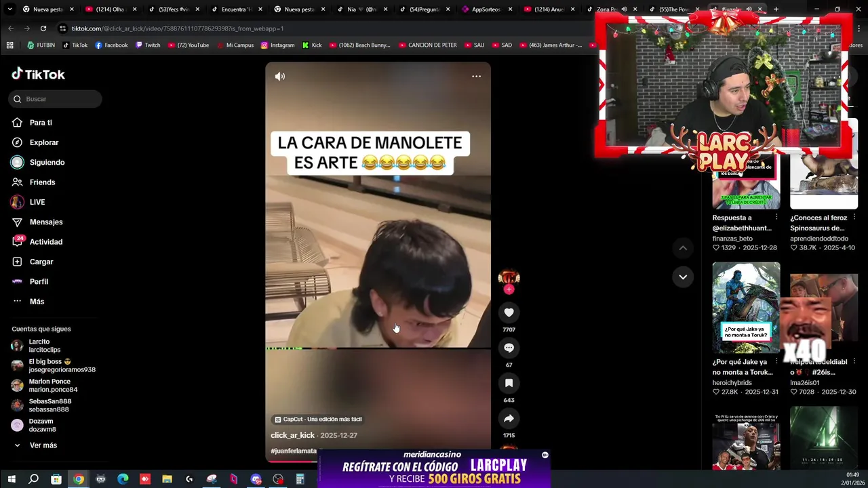Viewport: 868px width, 488px height.
Task: Open Windows taskbar search
Action: point(33,479)
